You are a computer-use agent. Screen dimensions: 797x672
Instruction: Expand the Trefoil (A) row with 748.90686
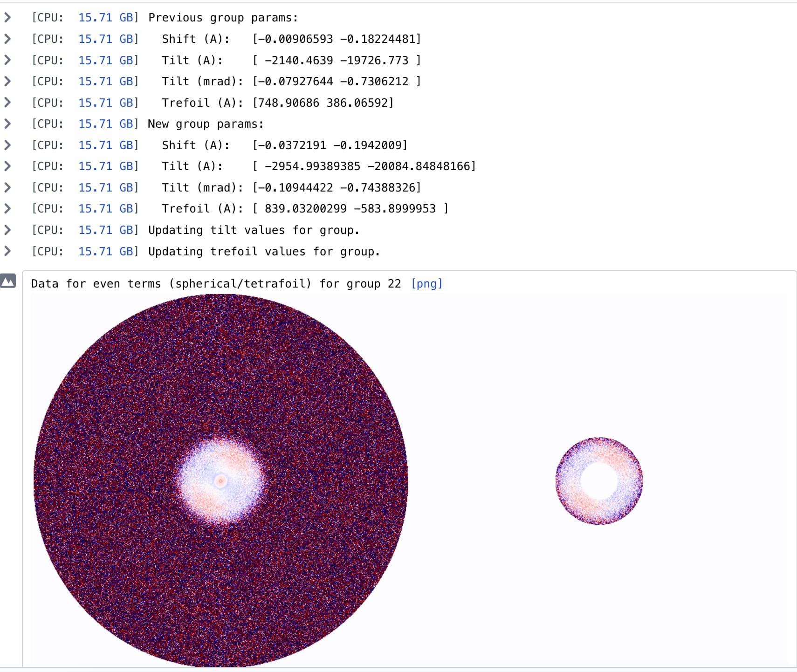pos(7,103)
